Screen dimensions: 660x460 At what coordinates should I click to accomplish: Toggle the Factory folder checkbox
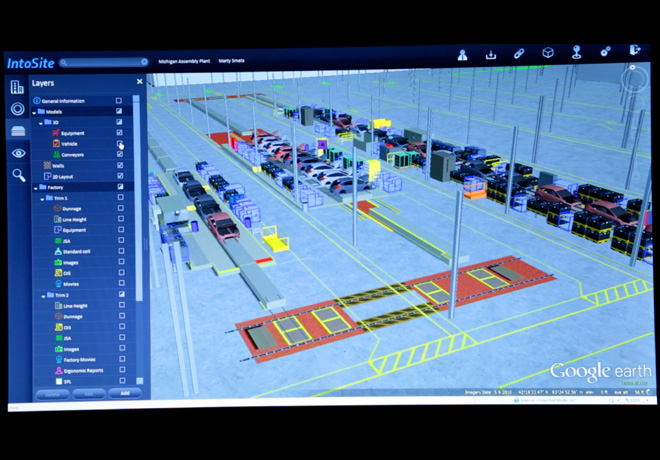click(x=120, y=186)
